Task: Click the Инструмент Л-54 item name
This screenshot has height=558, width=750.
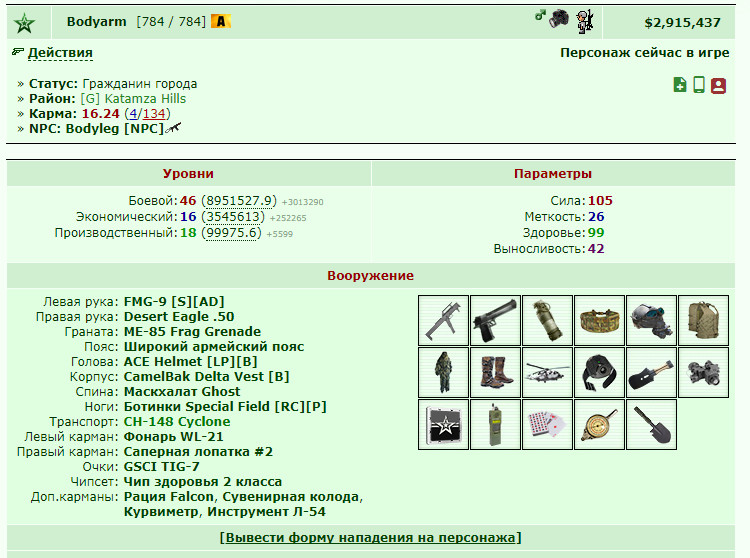Action: coord(266,512)
